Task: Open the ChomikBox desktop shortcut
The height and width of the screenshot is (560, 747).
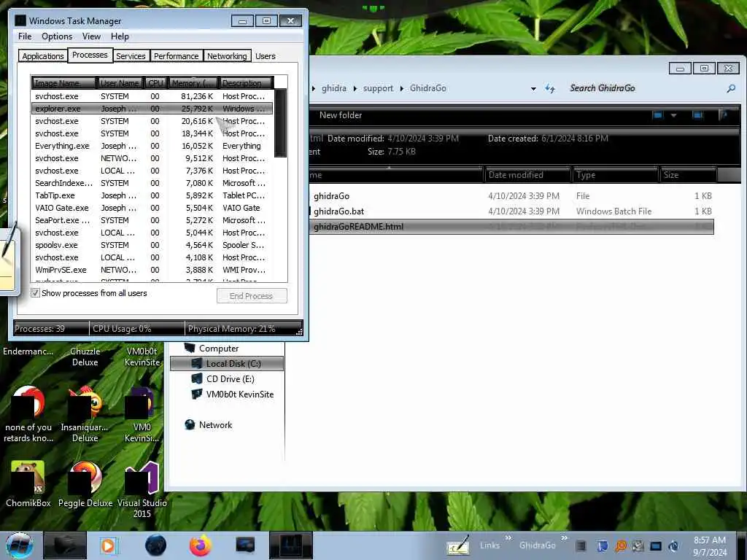Action: 28,484
